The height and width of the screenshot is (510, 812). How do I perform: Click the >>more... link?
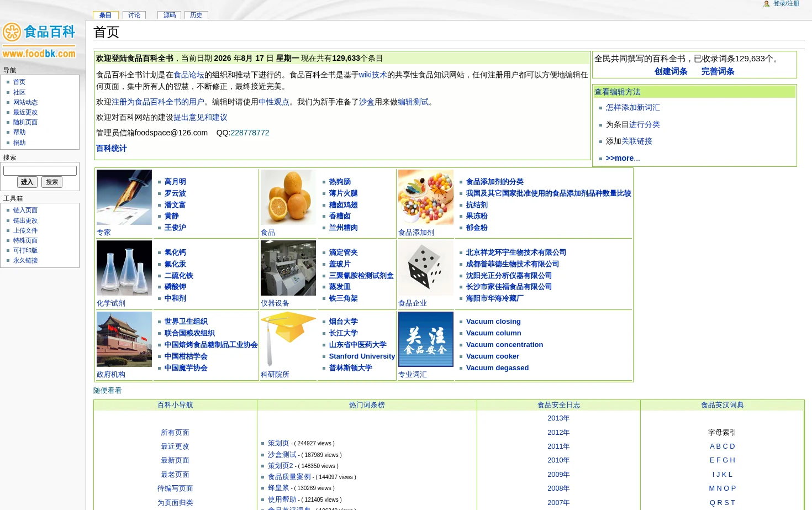(623, 158)
